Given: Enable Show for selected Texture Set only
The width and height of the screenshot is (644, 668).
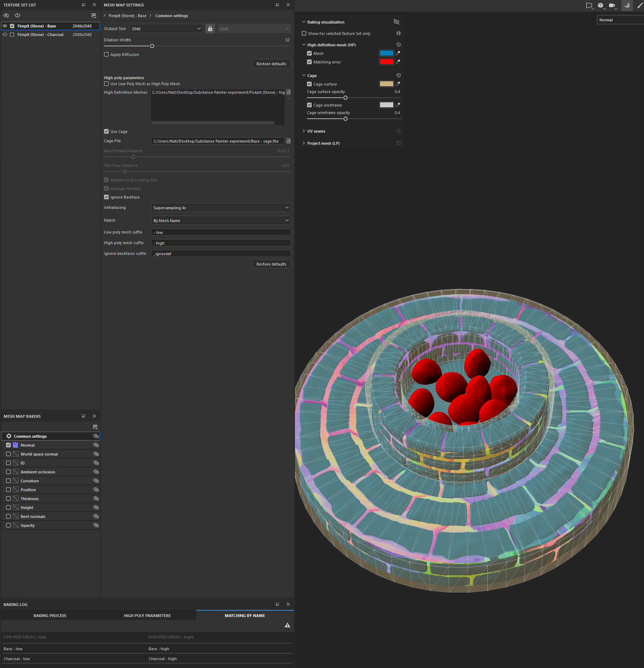Looking at the screenshot, I should (304, 33).
